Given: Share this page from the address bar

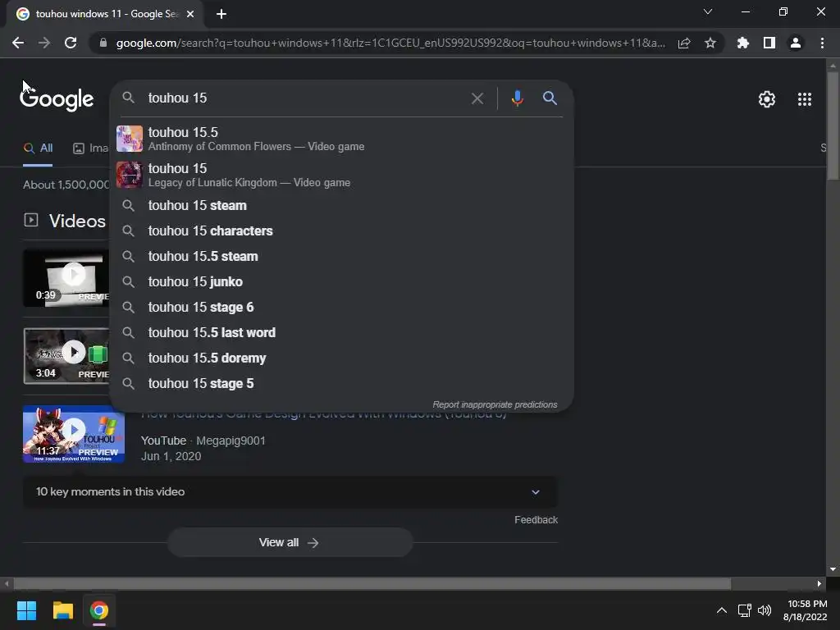Looking at the screenshot, I should click(x=684, y=43).
